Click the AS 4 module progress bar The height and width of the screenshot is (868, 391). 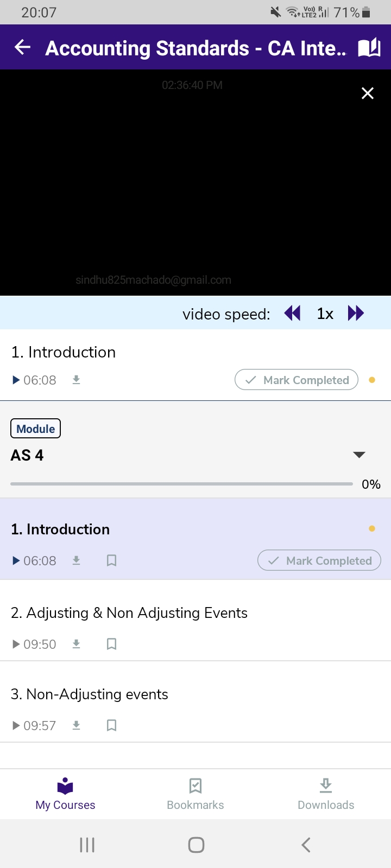pyautogui.click(x=181, y=483)
